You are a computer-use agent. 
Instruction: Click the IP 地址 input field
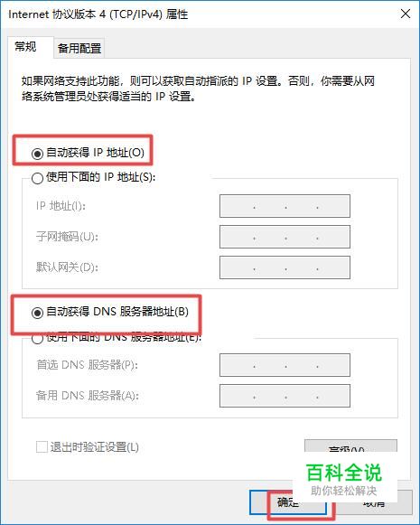tap(285, 206)
